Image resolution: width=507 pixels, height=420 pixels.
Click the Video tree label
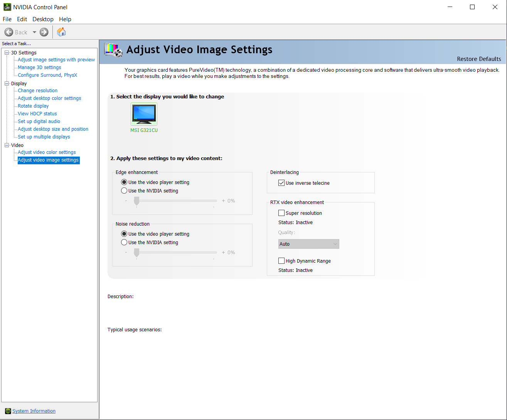(x=17, y=145)
